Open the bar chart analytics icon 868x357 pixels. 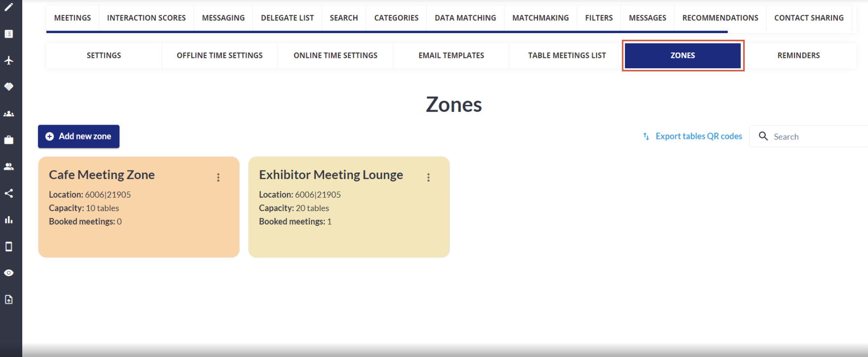pyautogui.click(x=9, y=220)
